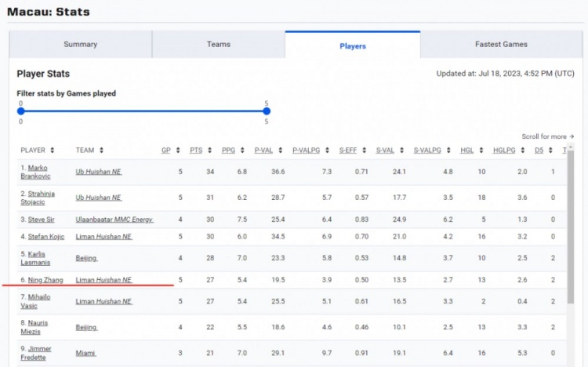
Task: Click sort arrows next to D5
Action: (x=550, y=150)
